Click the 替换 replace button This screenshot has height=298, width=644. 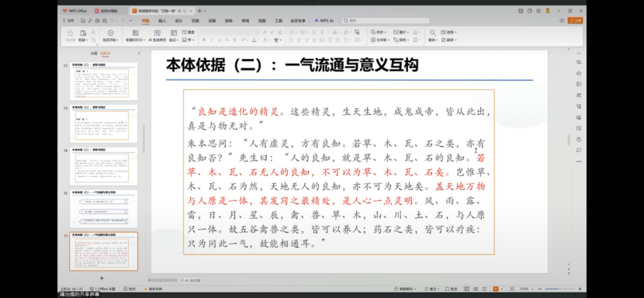click(449, 40)
